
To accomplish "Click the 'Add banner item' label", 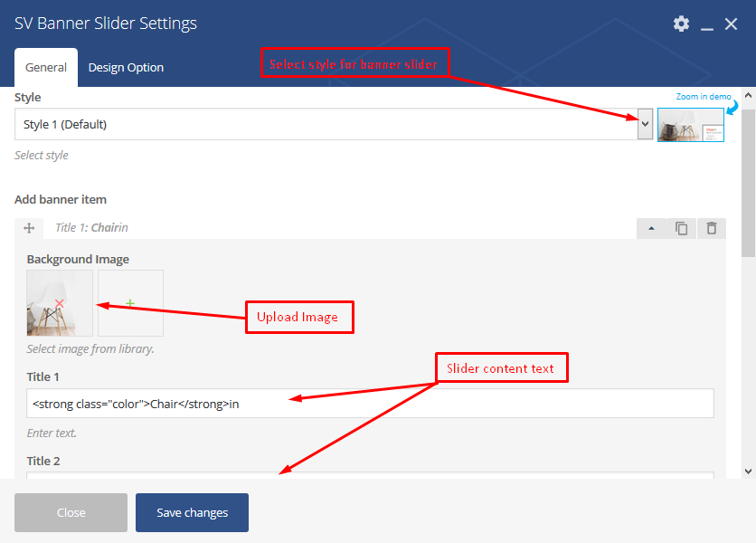I will (61, 199).
